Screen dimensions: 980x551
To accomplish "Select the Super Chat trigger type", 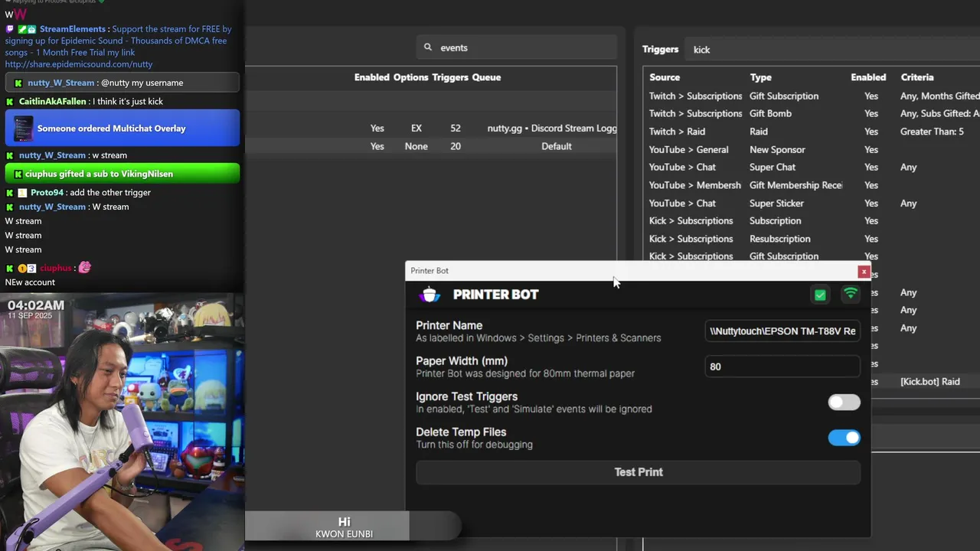I will click(773, 167).
